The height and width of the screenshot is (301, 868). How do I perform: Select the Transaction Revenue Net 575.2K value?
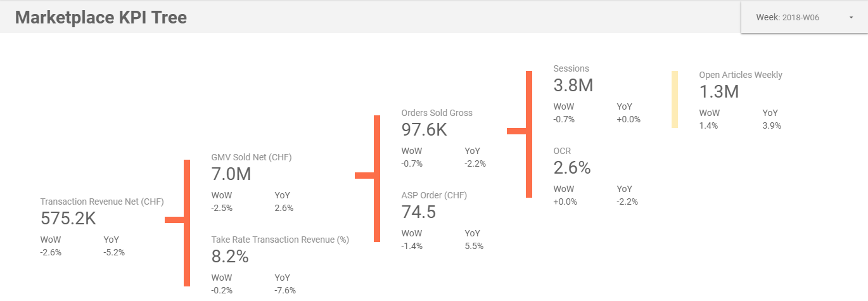(x=68, y=218)
